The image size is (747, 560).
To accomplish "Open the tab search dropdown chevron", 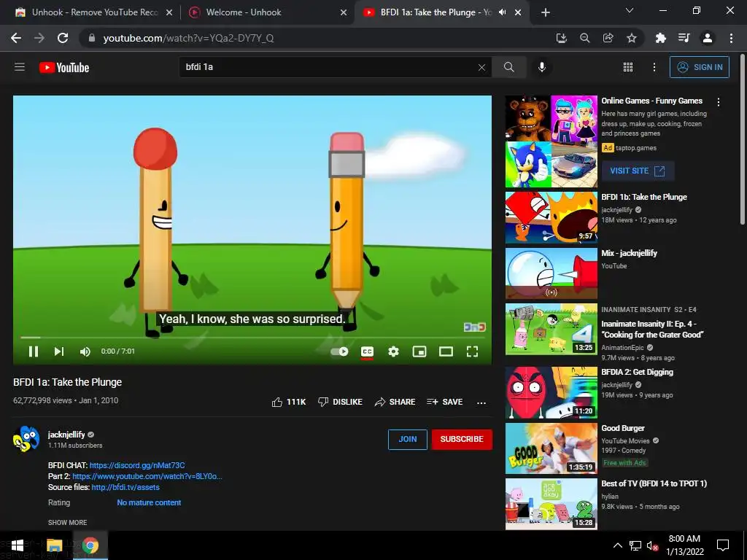I will coord(630,10).
